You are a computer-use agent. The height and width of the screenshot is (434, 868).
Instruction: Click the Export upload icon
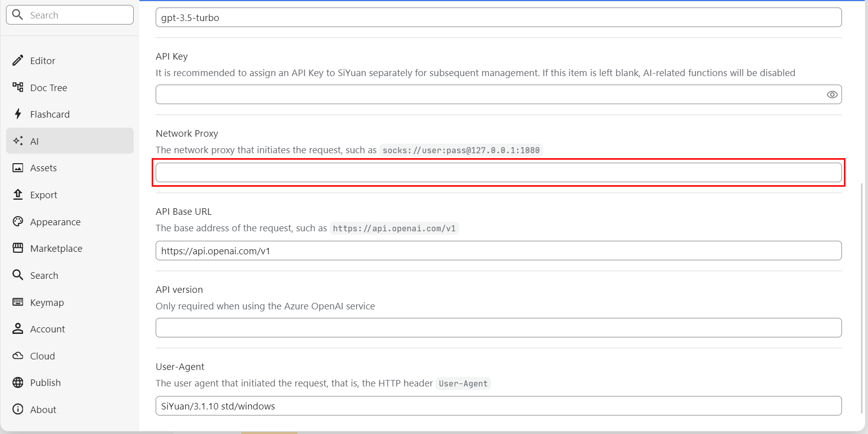(18, 195)
